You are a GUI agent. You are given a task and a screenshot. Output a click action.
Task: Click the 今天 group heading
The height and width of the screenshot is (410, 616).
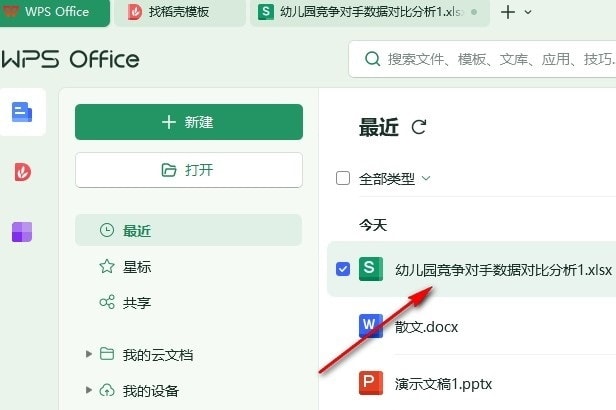point(373,225)
